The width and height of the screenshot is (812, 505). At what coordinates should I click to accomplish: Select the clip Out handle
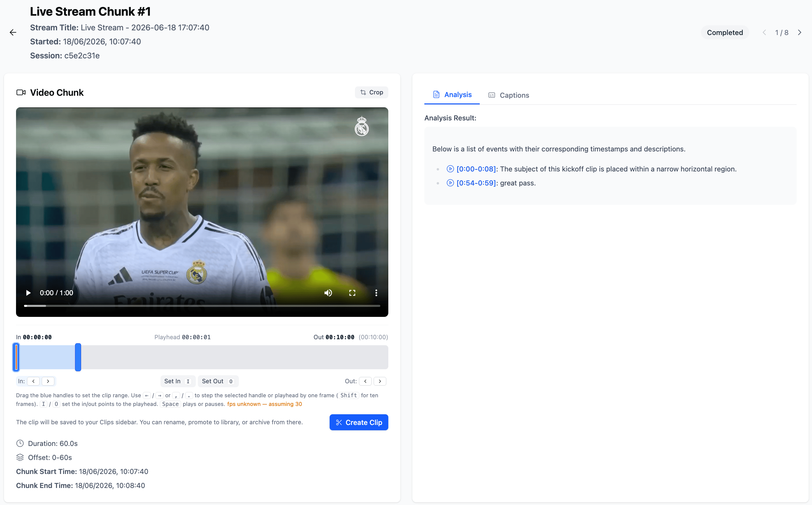pos(78,357)
